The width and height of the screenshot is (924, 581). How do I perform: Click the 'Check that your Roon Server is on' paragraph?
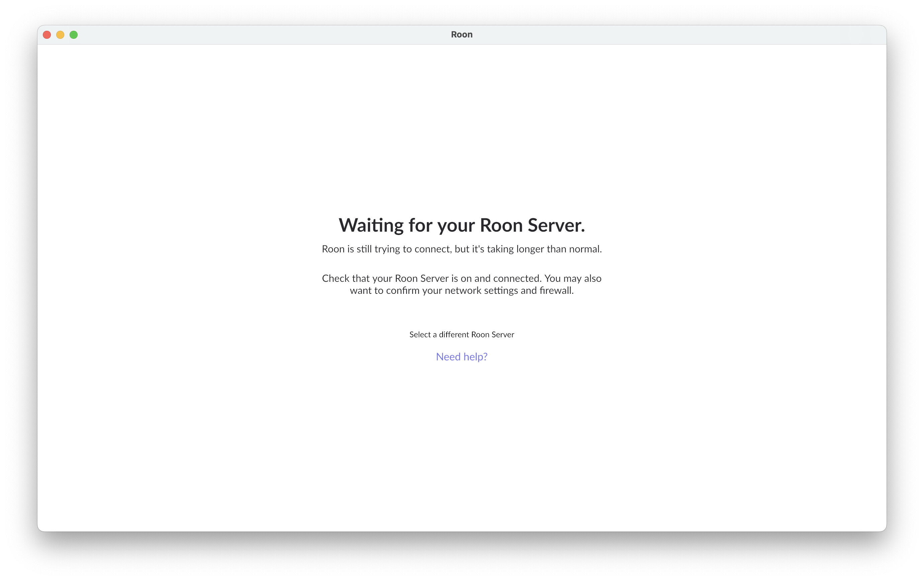click(462, 284)
